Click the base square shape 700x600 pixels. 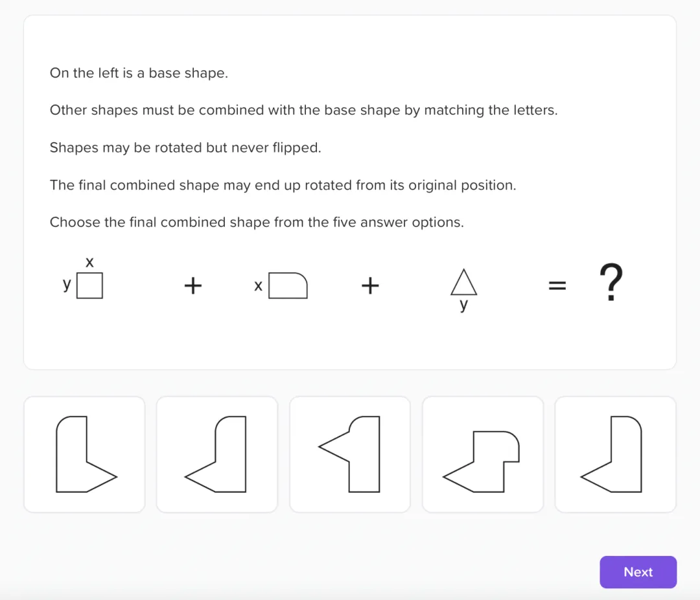click(89, 286)
